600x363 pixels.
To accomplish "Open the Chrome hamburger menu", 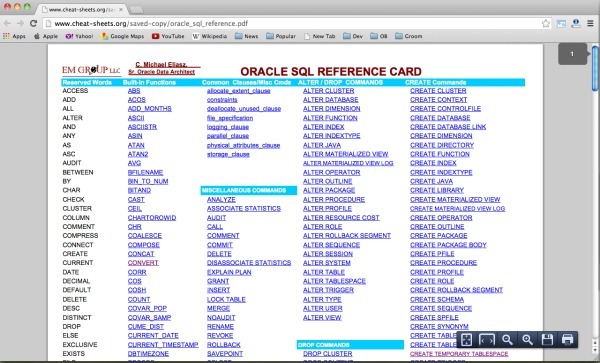I will point(590,23).
